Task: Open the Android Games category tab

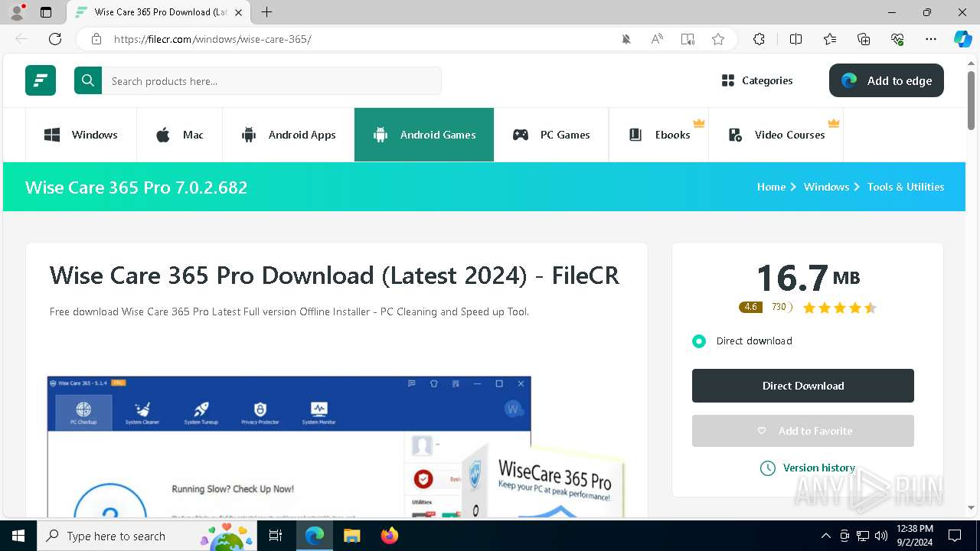Action: coord(424,135)
